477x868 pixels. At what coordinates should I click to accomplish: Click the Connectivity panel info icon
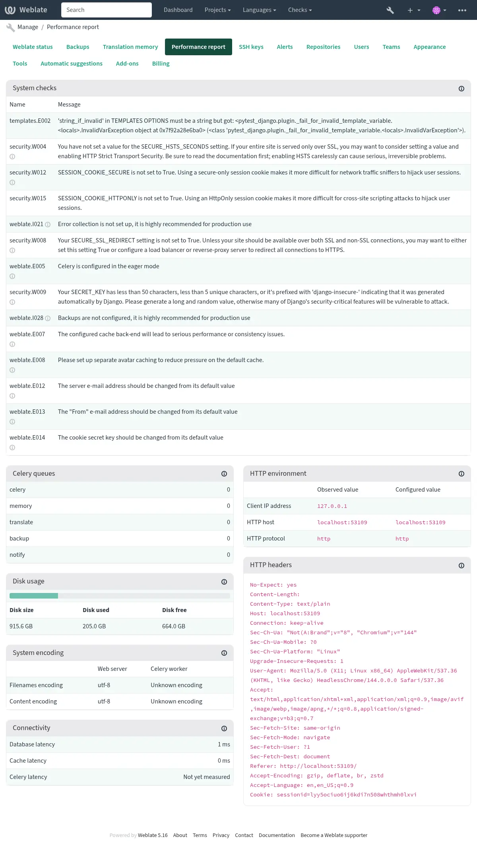pyautogui.click(x=224, y=728)
